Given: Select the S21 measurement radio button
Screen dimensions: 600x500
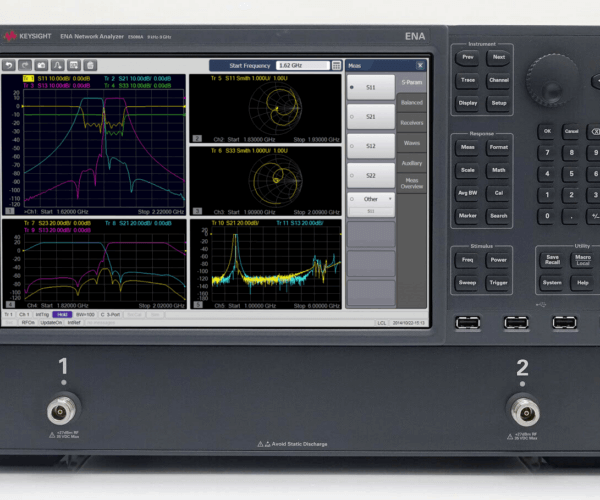Looking at the screenshot, I should point(352,117).
